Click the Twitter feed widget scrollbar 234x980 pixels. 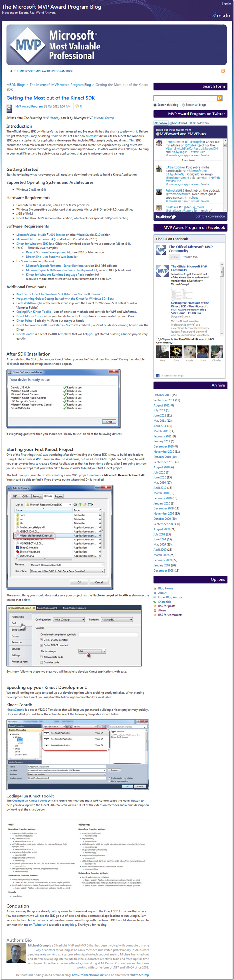click(225, 176)
